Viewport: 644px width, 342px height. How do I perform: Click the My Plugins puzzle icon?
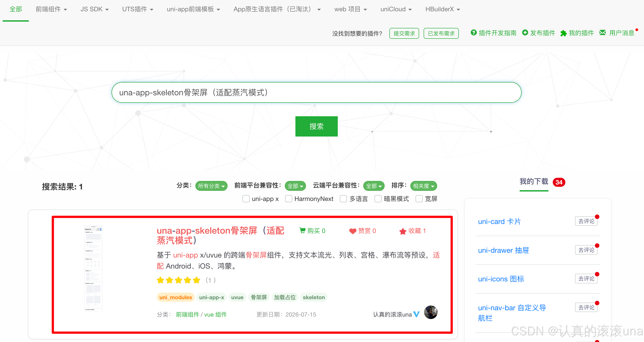(564, 33)
